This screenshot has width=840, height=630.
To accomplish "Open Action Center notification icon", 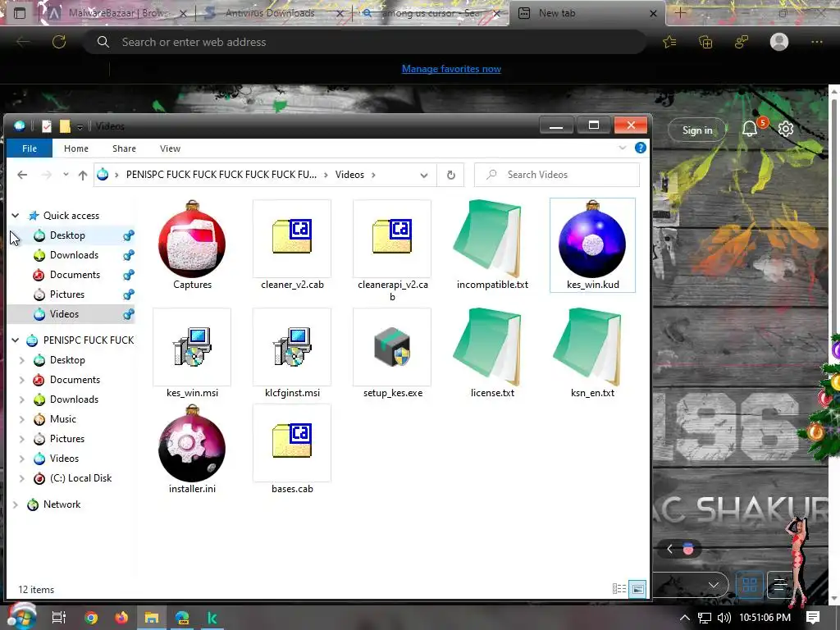I will pos(813,618).
